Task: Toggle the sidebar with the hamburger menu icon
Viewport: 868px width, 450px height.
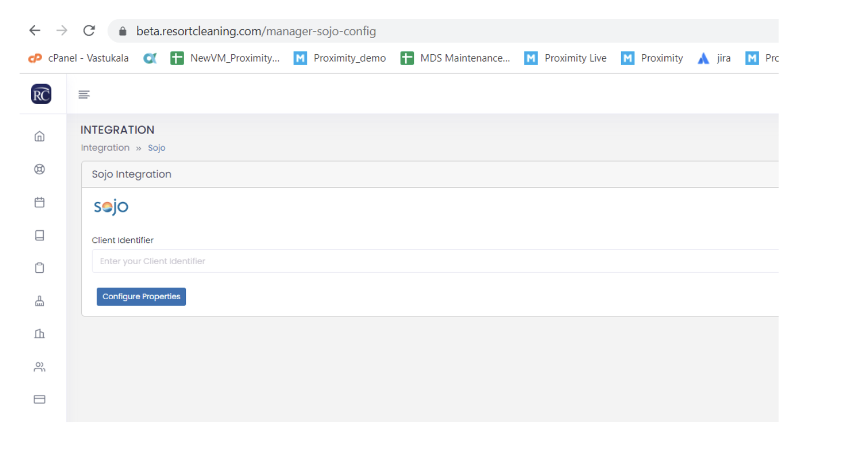Action: click(84, 94)
